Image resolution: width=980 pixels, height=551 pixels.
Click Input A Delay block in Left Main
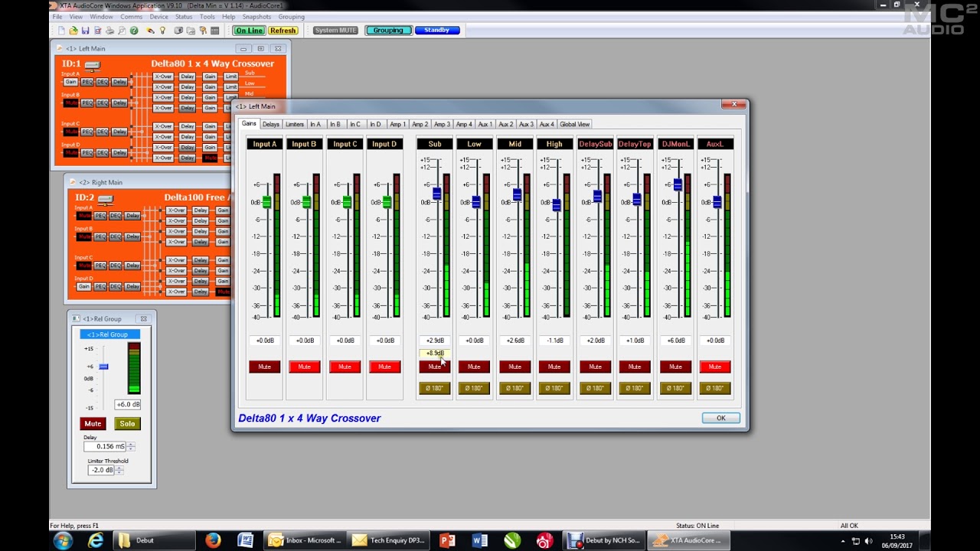[119, 82]
